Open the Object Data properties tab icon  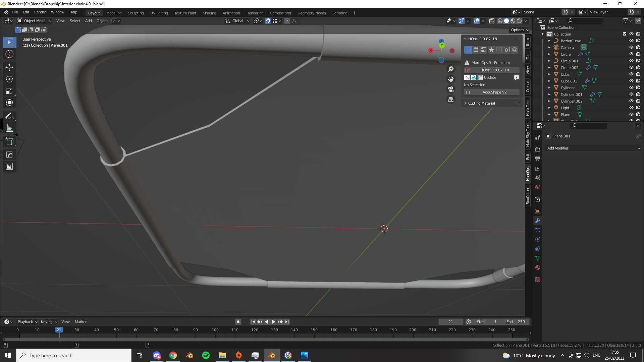(x=538, y=258)
